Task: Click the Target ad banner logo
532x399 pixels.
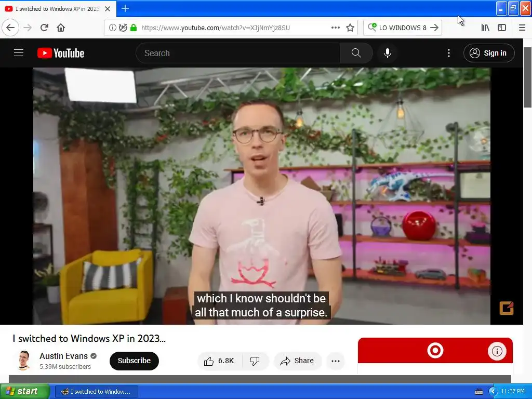Action: (435, 350)
